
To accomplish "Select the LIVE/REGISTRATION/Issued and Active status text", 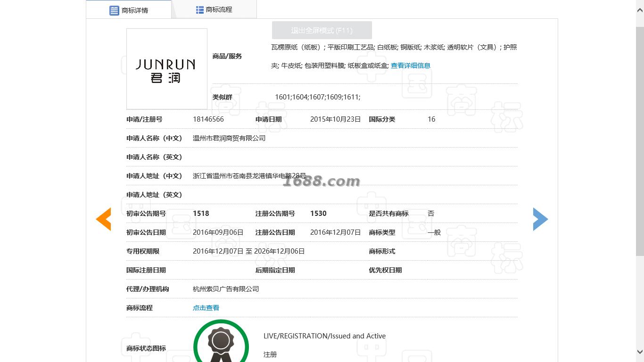I will pos(325,336).
